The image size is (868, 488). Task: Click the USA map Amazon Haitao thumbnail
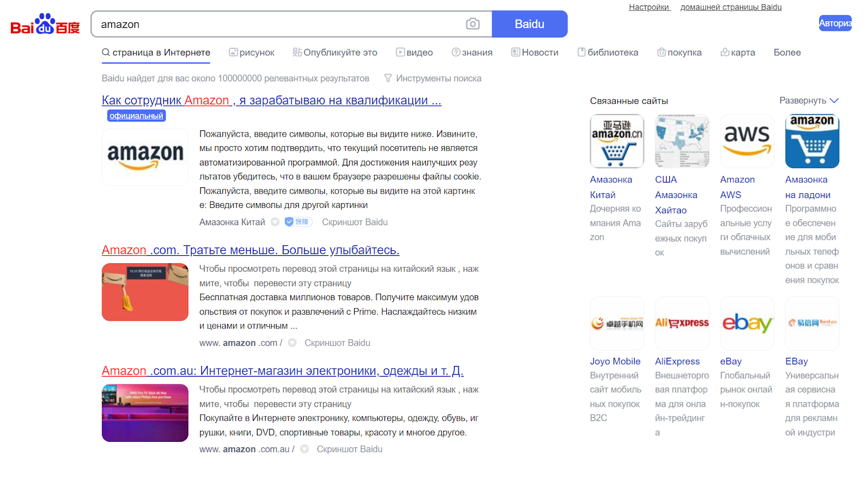[682, 141]
